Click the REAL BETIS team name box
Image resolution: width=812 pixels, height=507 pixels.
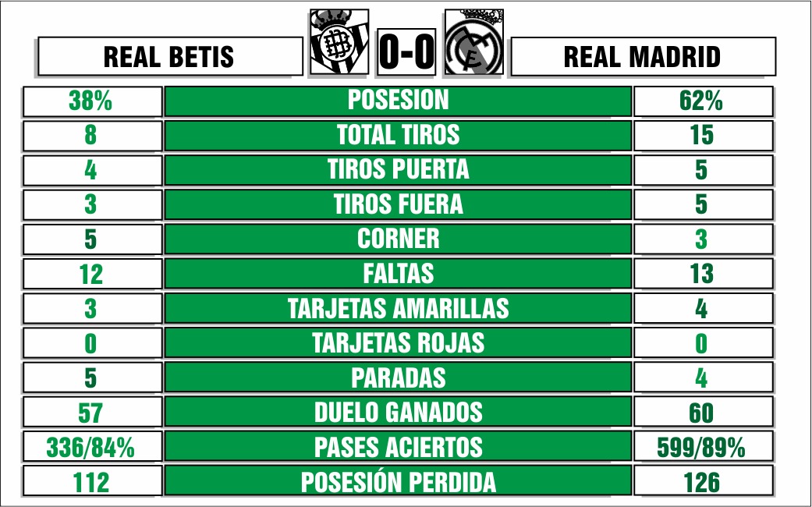click(x=170, y=56)
